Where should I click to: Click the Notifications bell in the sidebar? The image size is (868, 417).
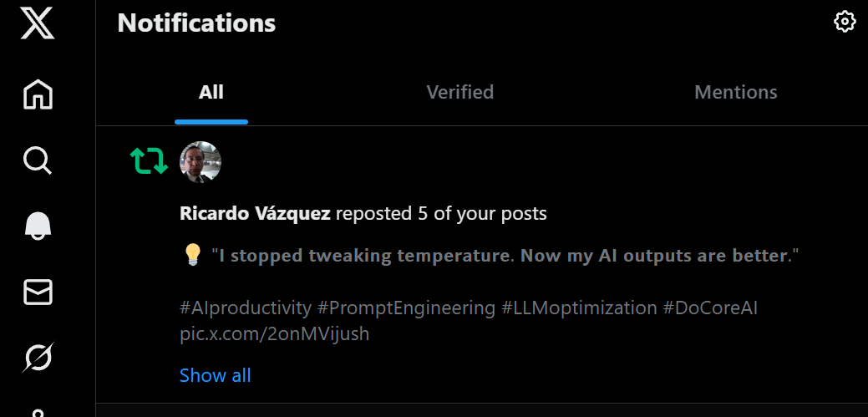click(x=38, y=225)
